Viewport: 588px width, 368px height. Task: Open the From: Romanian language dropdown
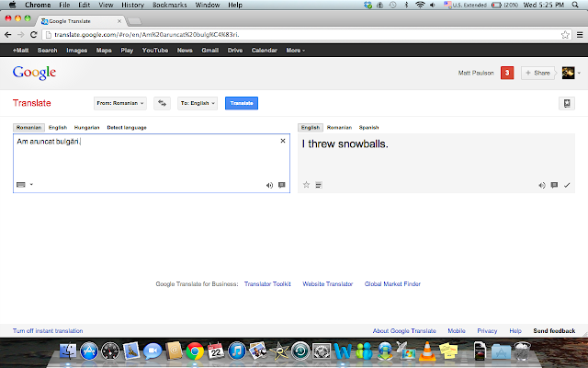120,103
